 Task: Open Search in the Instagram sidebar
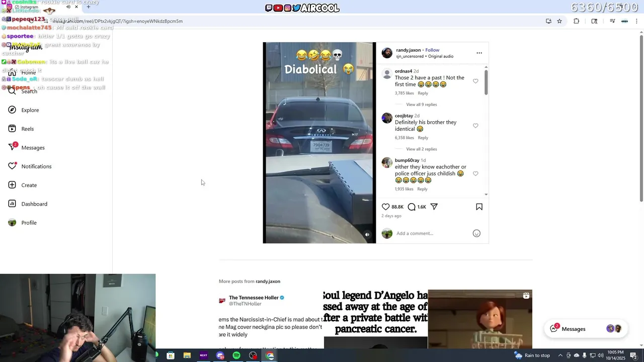[x=23, y=91]
